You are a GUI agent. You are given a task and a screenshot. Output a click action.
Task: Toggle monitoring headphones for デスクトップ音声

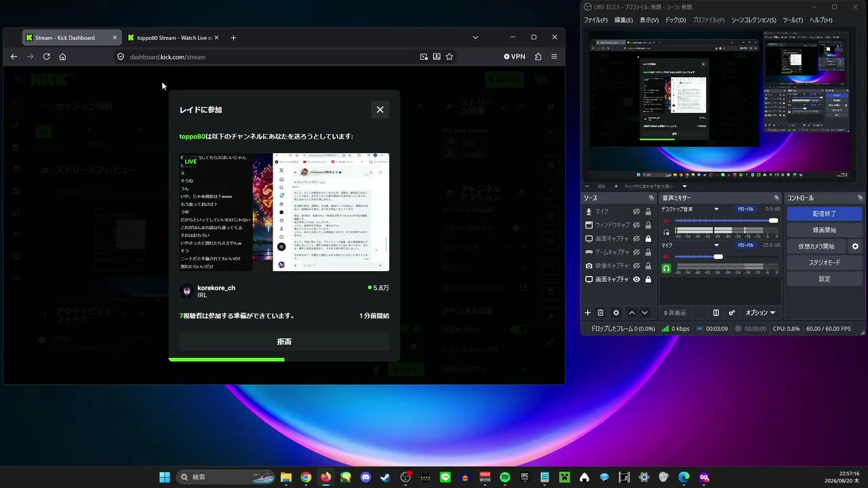coord(667,231)
